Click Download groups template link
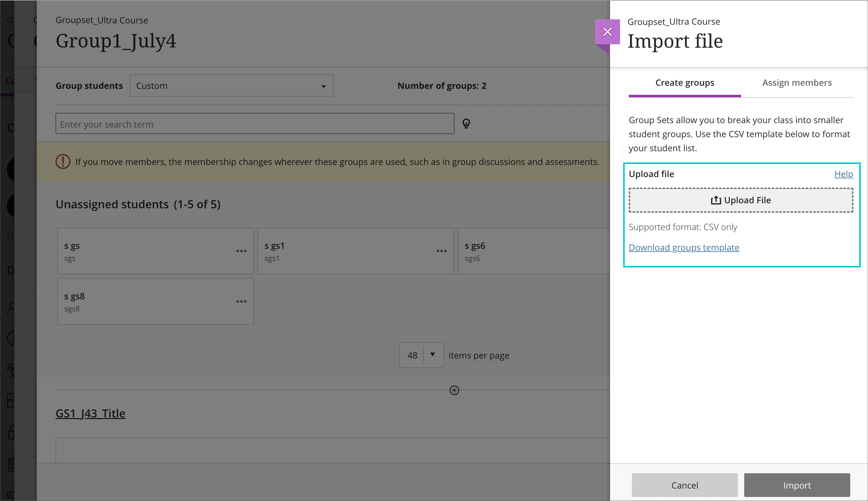 click(684, 247)
